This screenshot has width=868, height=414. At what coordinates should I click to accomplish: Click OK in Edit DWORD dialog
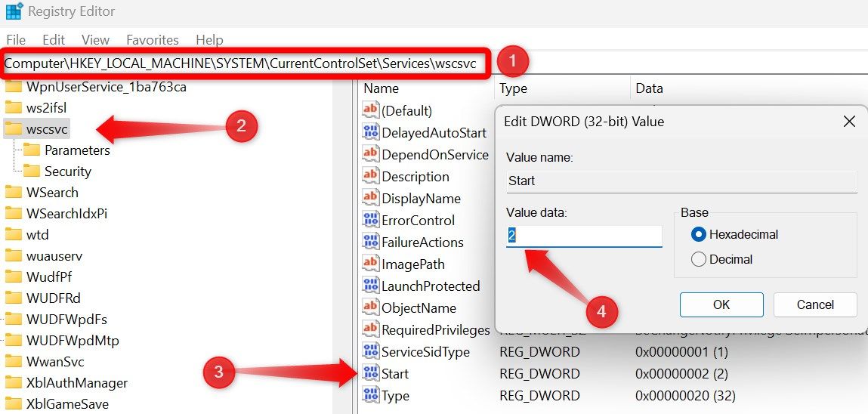point(721,304)
